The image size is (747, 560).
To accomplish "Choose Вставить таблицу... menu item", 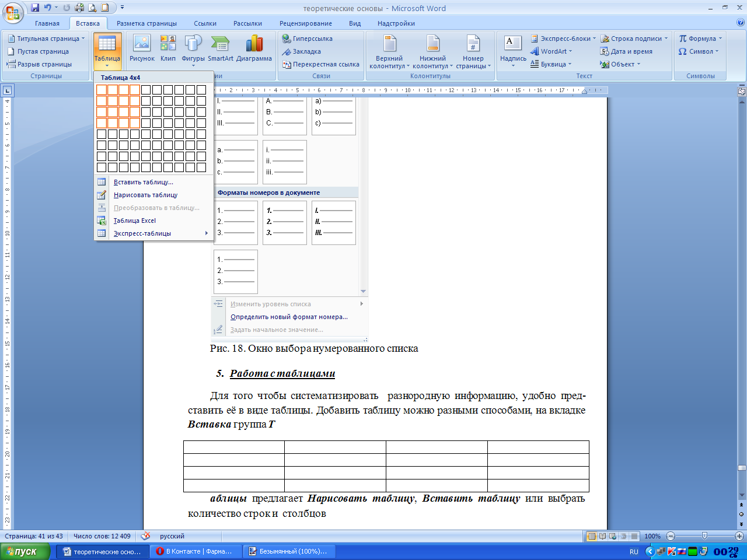I will pyautogui.click(x=144, y=182).
